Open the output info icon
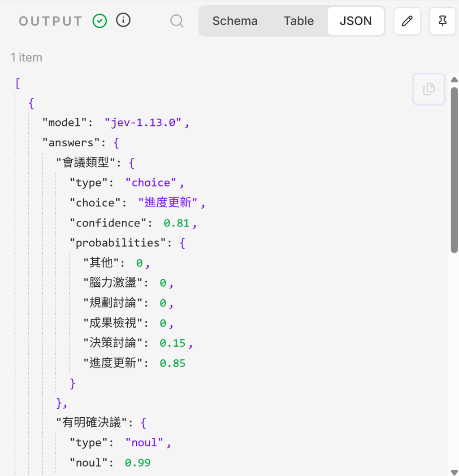 (123, 20)
